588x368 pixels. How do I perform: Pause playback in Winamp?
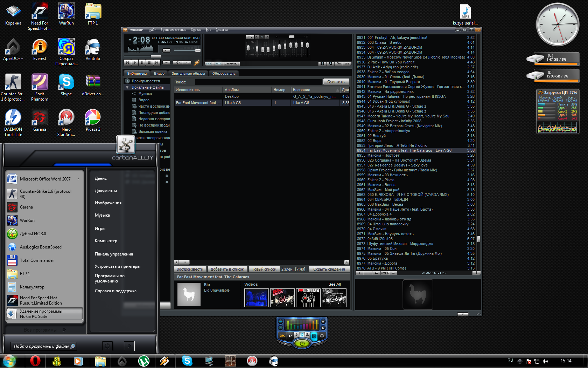(142, 62)
